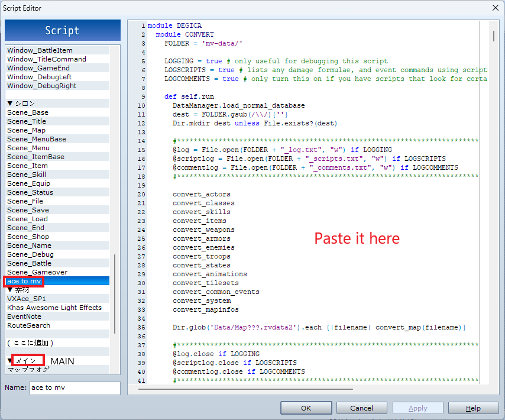The height and width of the screenshot is (420, 505).
Task: Select Scene_Map script
Action: [57, 130]
